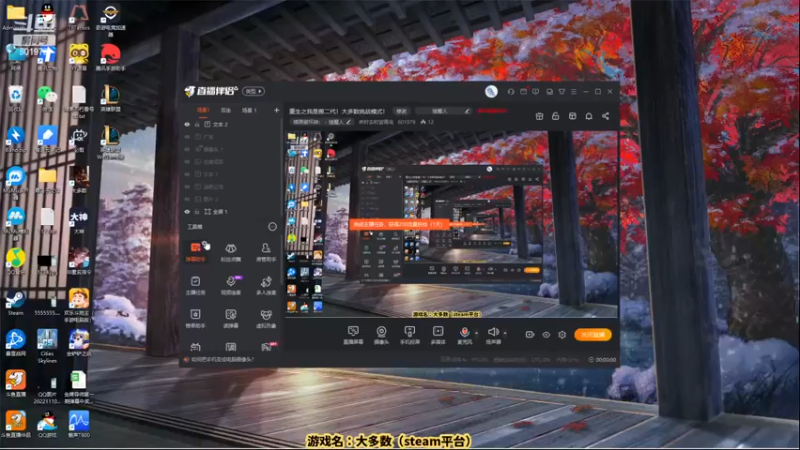
Task: Click the 00:00:00 stream timer
Action: (603, 360)
